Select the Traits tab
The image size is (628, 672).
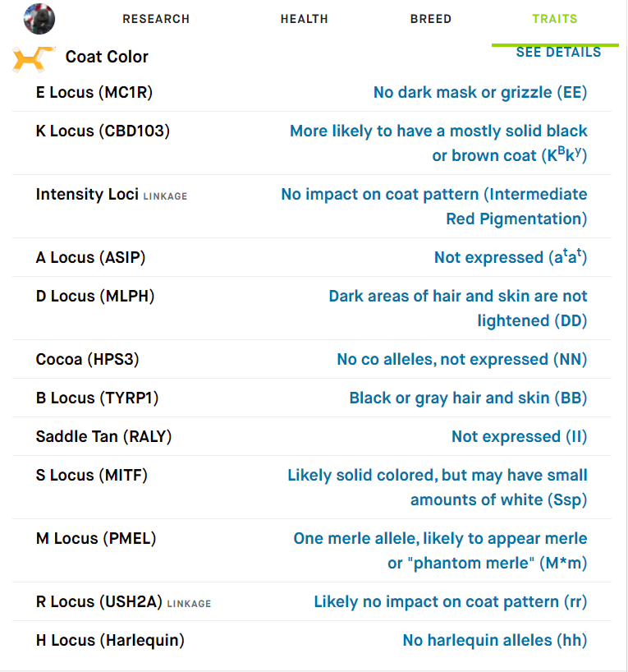pyautogui.click(x=555, y=19)
